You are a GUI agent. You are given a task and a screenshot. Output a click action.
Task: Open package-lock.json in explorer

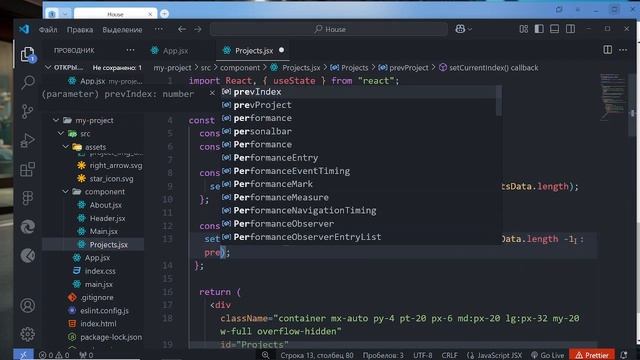111,337
